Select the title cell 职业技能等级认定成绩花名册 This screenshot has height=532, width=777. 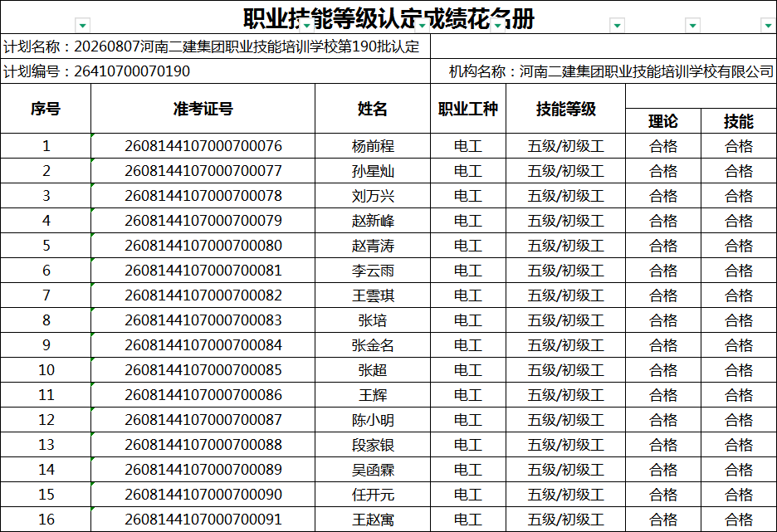point(388,17)
